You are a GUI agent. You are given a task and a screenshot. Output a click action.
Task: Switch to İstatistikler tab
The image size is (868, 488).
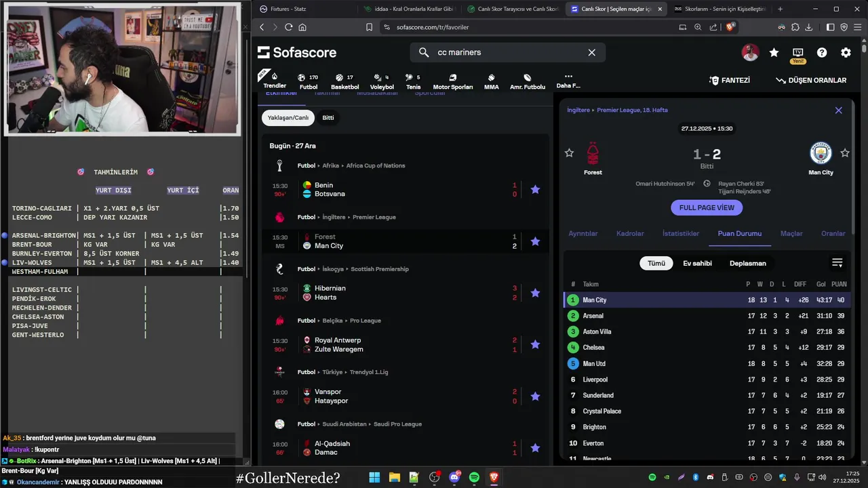(681, 233)
